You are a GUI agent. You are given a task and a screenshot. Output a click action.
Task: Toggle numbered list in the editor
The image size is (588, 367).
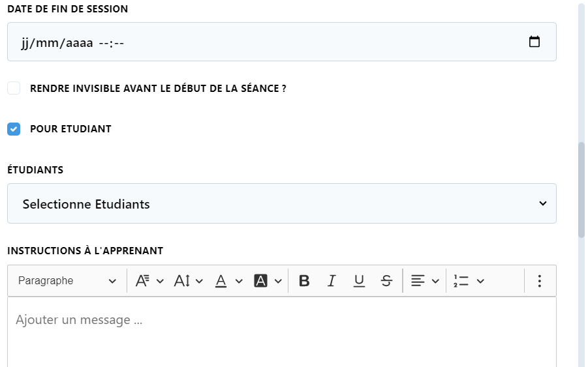[x=461, y=280]
